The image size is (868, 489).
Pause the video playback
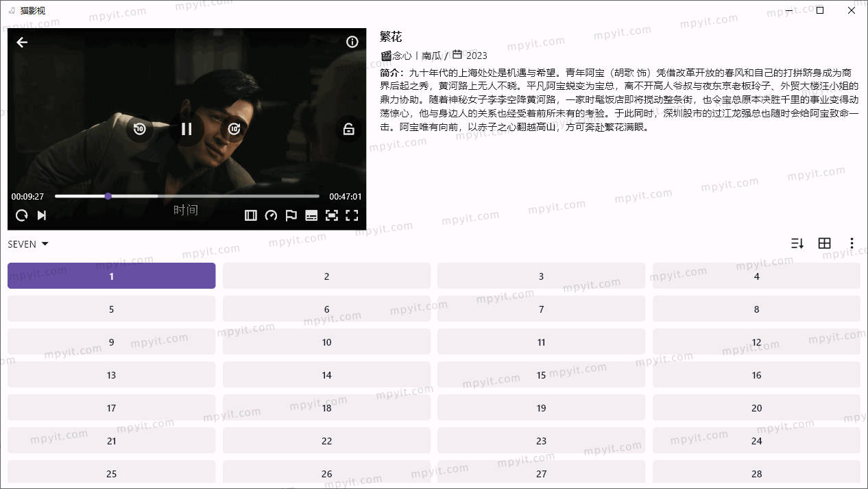pyautogui.click(x=186, y=128)
